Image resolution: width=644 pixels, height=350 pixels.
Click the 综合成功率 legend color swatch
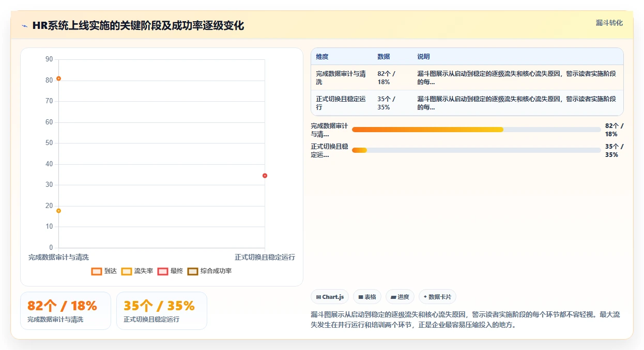193,272
